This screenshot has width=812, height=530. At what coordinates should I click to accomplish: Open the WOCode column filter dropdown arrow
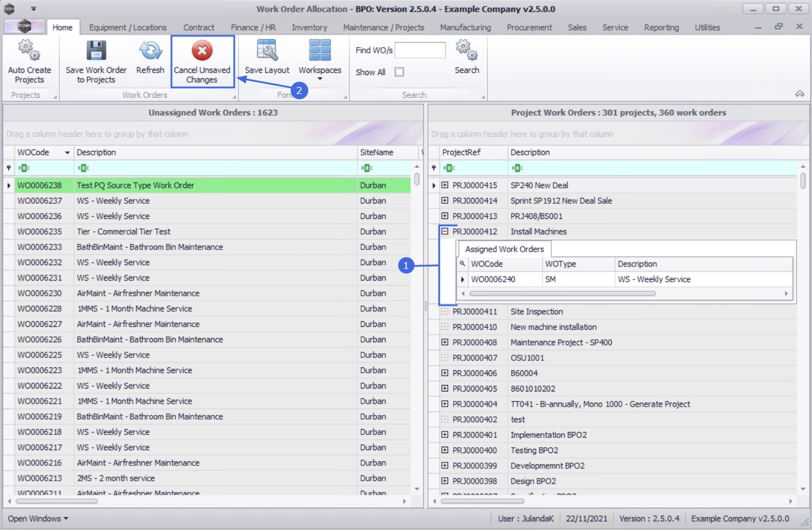point(68,153)
